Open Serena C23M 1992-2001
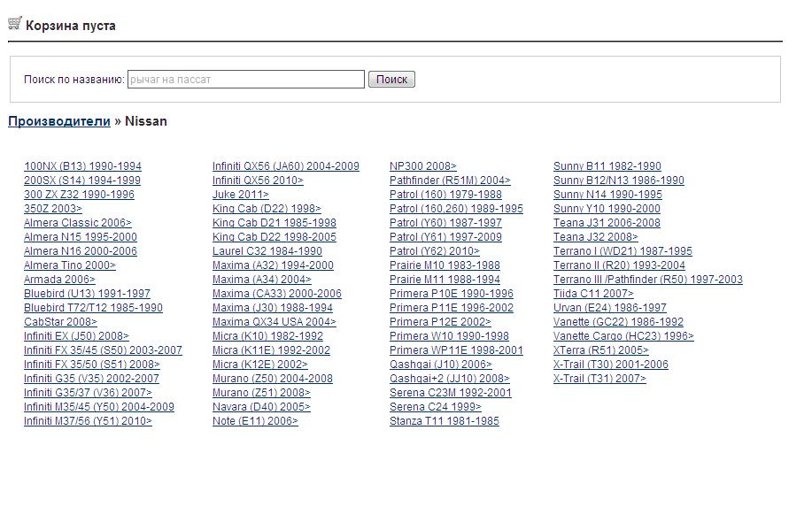 coord(451,393)
